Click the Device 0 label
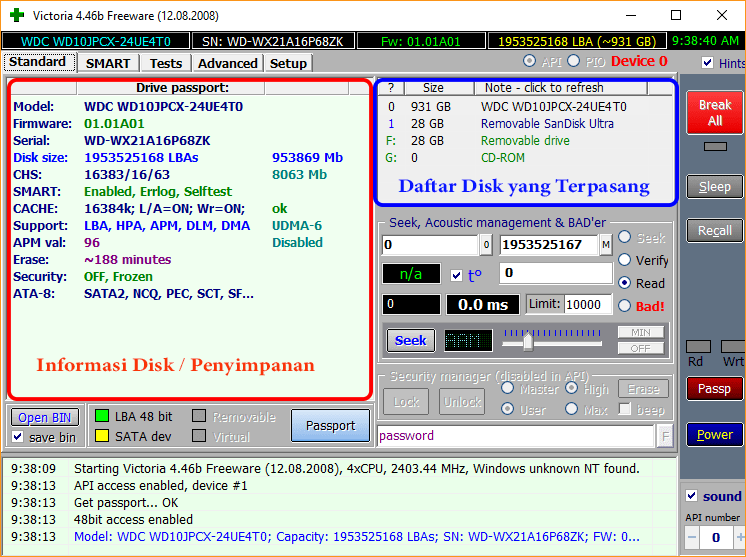Screen dimensions: 746x557 coord(639,61)
